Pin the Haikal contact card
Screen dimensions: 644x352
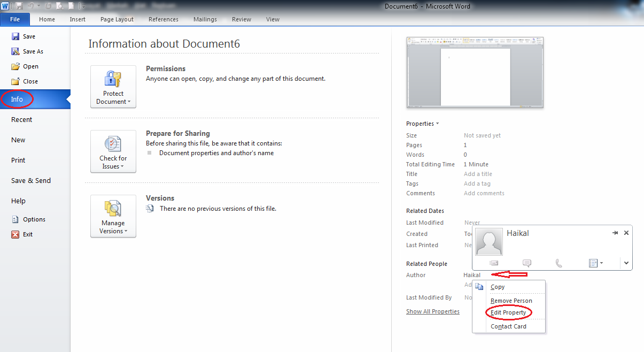[x=615, y=233]
